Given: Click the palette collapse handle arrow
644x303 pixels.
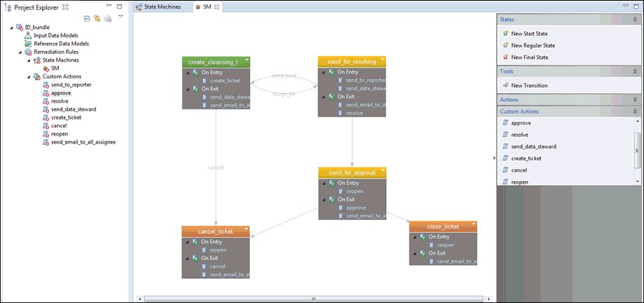Looking at the screenshot, I should point(495,158).
